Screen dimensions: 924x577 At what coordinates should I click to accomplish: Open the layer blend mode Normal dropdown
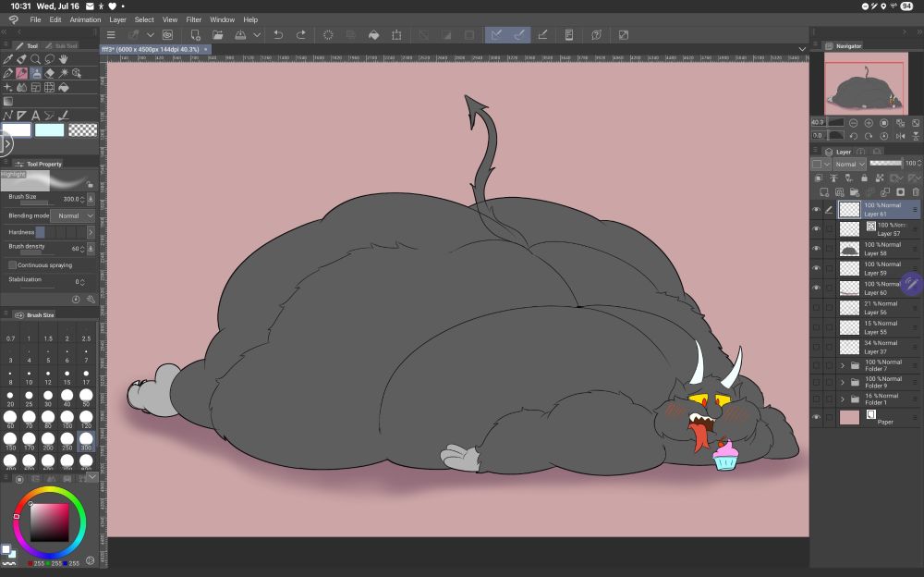[x=849, y=164]
